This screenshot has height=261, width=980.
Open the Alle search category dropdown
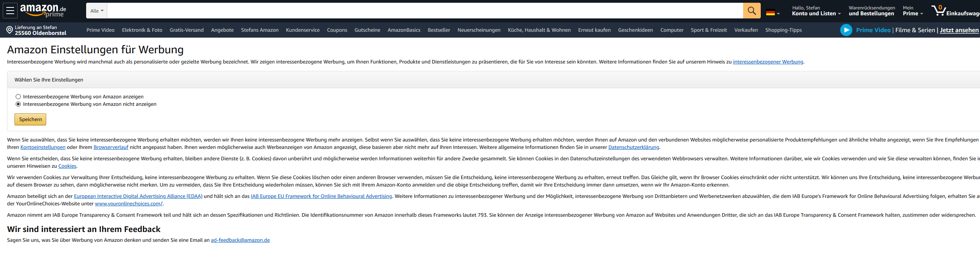click(x=97, y=11)
